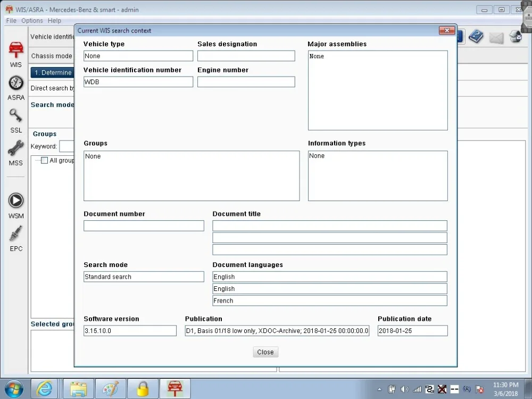The height and width of the screenshot is (399, 532).
Task: Click the greyed-out envelope mail icon
Action: click(x=496, y=38)
